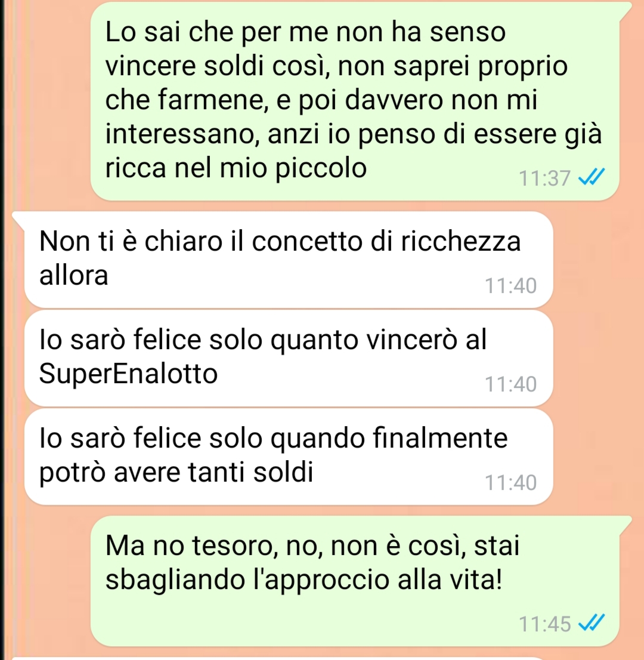644x660 pixels.
Task: Tap the word "ricchezza" in the white bubble
Action: pyautogui.click(x=461, y=241)
